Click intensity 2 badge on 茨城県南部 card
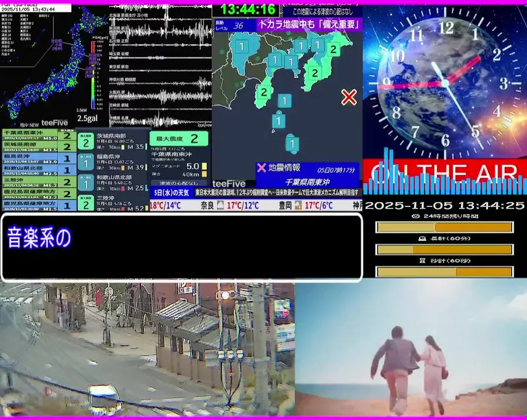Screen dimensions: 527x420 click(x=86, y=142)
